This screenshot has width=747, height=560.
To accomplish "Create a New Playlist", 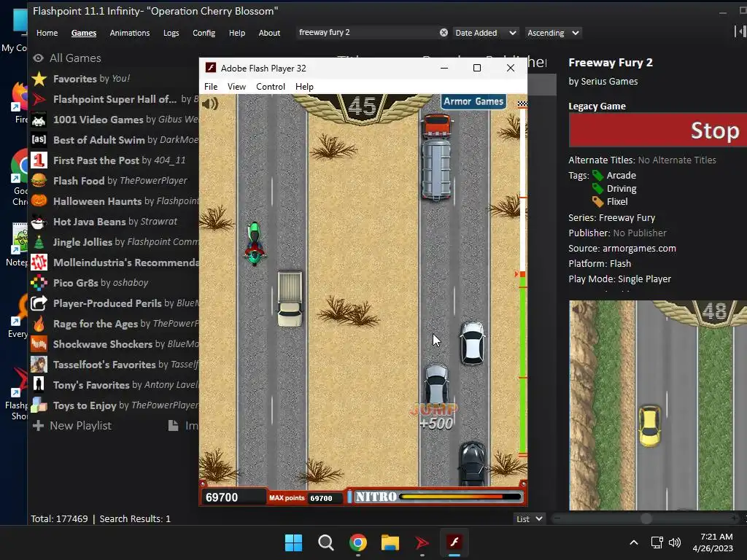I will tap(72, 426).
